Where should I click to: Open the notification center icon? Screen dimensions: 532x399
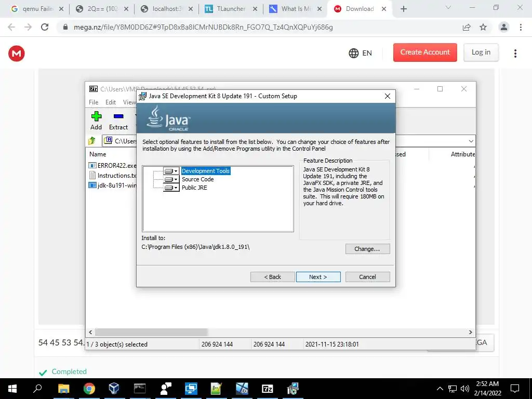(515, 389)
